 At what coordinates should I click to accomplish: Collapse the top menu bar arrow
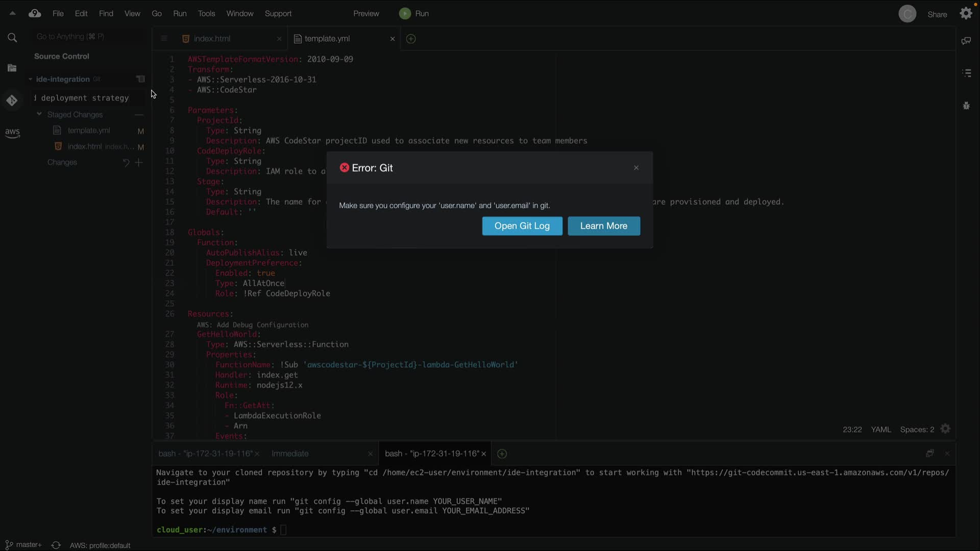click(12, 14)
